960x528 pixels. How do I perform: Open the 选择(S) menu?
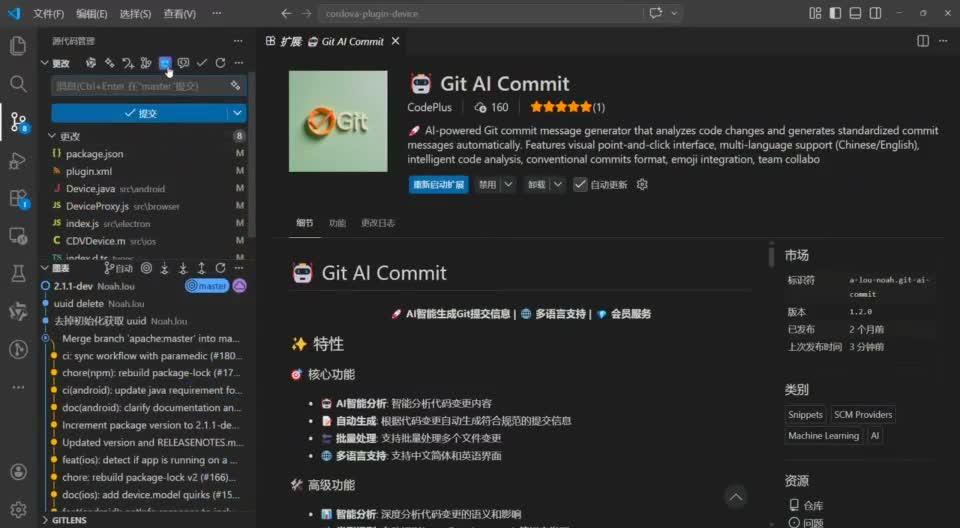click(x=135, y=13)
